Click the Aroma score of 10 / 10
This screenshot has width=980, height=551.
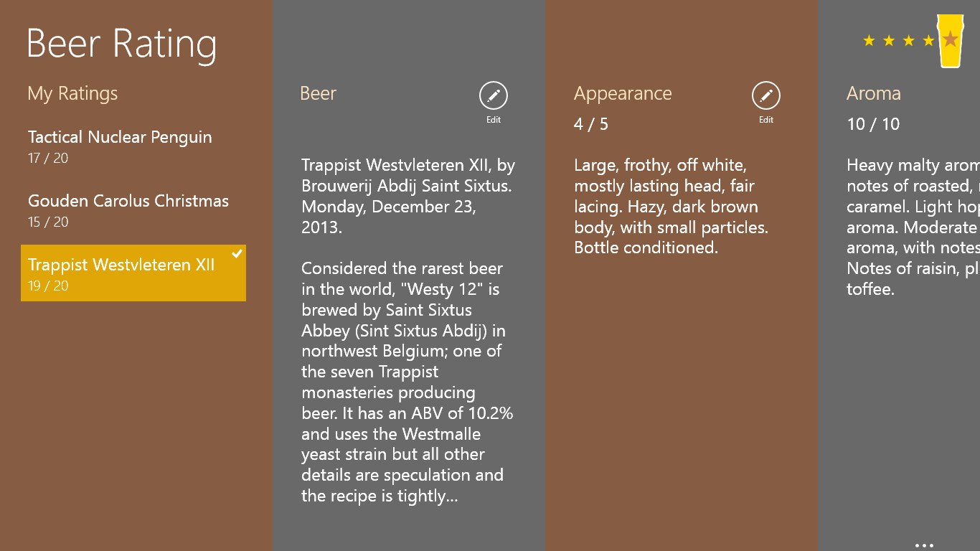(x=873, y=124)
